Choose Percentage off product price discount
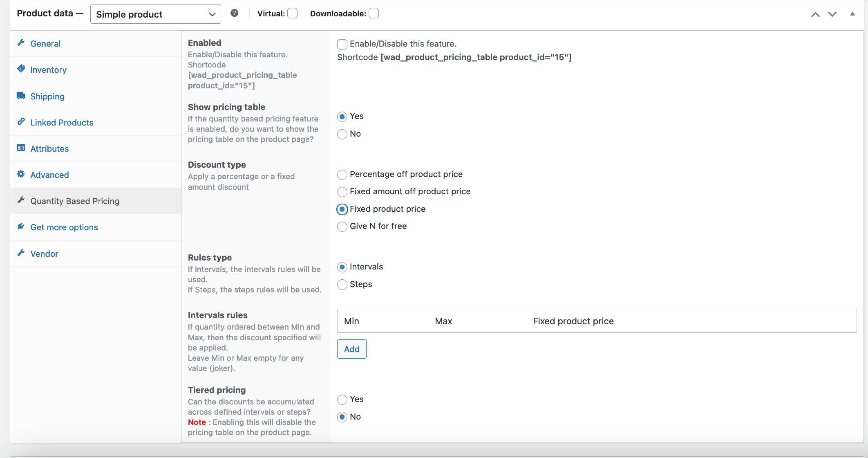Screen dimensions: 868x458 (x=342, y=175)
